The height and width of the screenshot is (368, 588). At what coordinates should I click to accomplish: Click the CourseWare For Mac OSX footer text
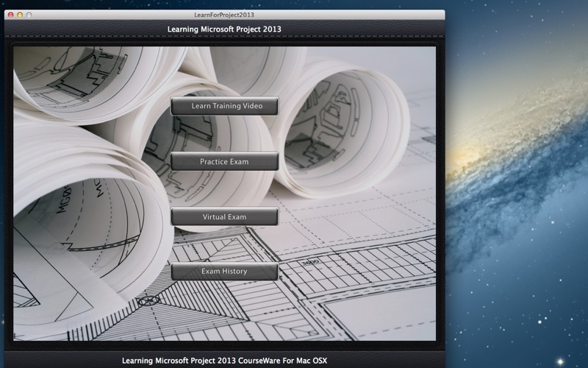pyautogui.click(x=224, y=361)
